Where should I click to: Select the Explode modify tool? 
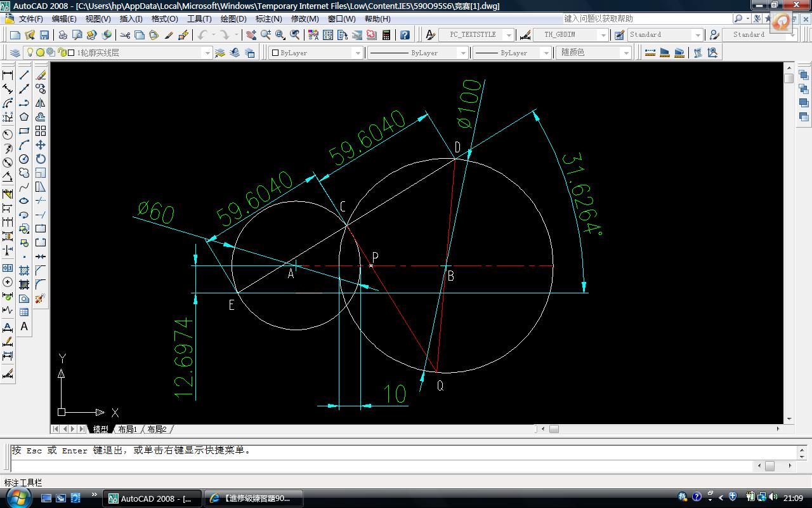coord(41,298)
